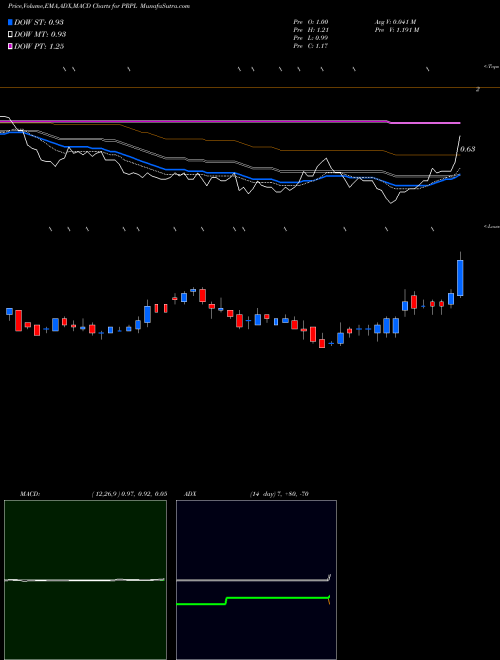Click the '<Lows' marker label
This screenshot has width=500, height=660.
pos(492,226)
